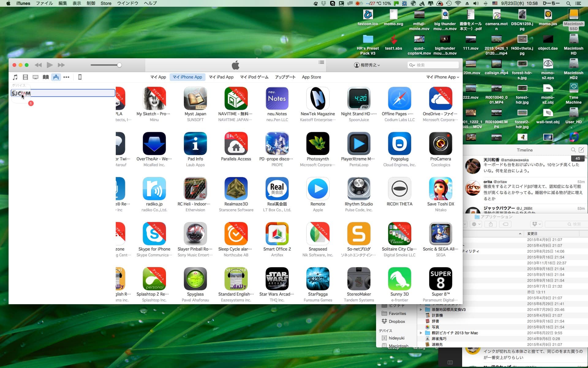Screen dimensions: 588x368
Task: Switch to the マイ iPad App tab
Action: 221,77
